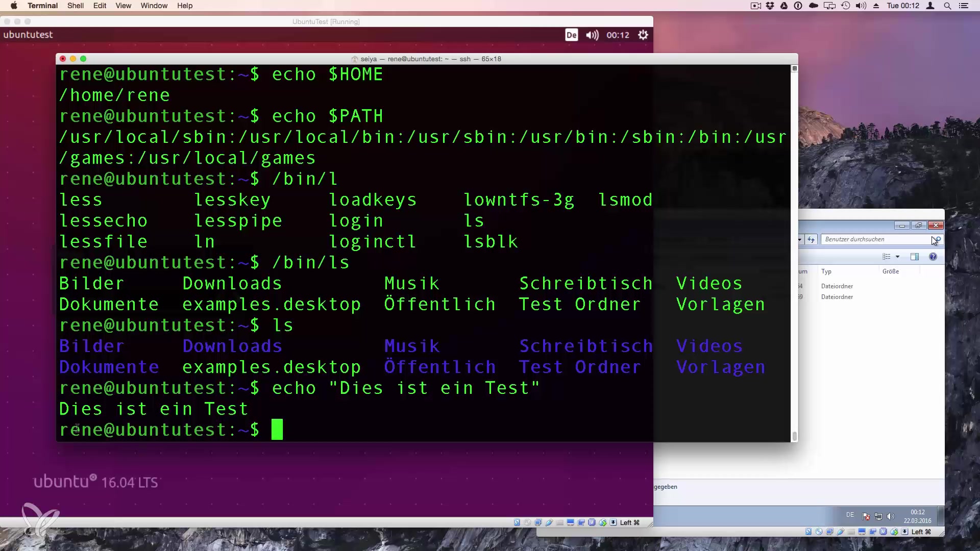Expand the Explorer view options arrow

pyautogui.click(x=897, y=257)
